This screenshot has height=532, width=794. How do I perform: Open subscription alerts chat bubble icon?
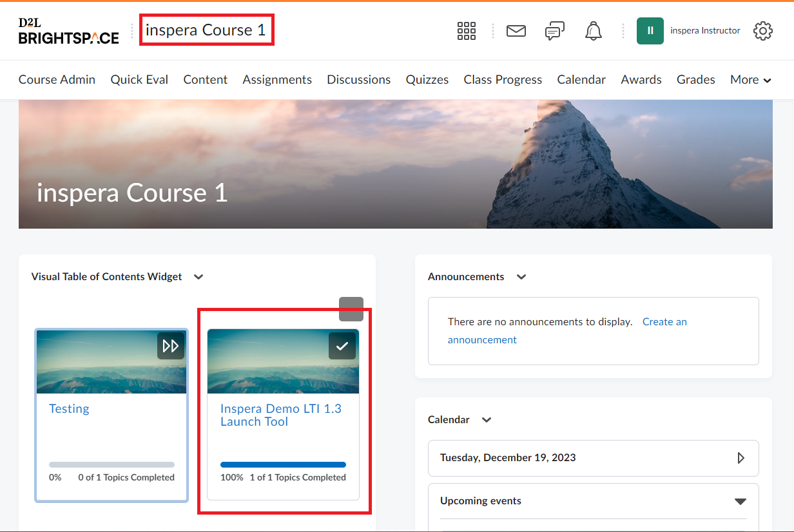pos(555,31)
